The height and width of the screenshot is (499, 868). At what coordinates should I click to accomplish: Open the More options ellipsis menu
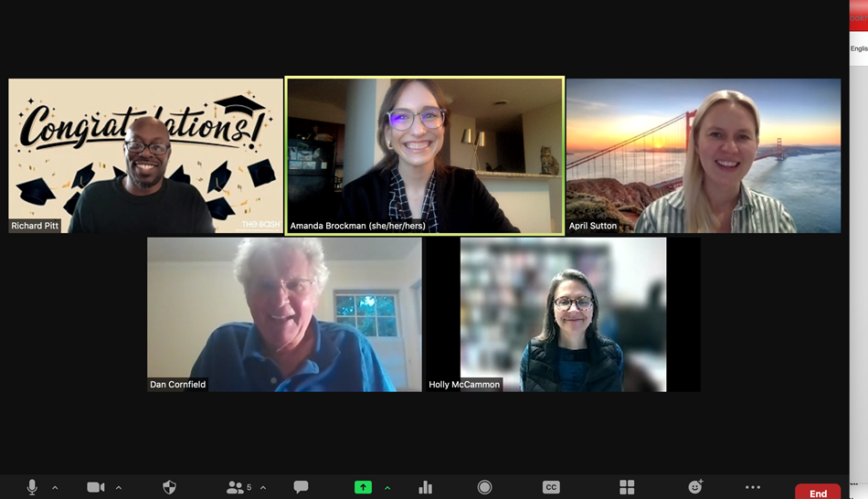(x=753, y=487)
